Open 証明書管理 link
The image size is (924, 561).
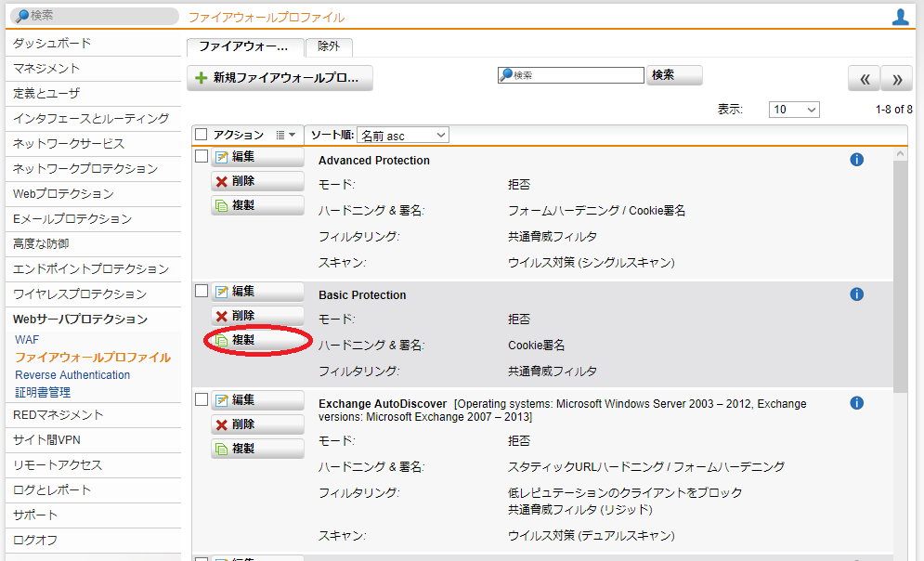coord(43,393)
